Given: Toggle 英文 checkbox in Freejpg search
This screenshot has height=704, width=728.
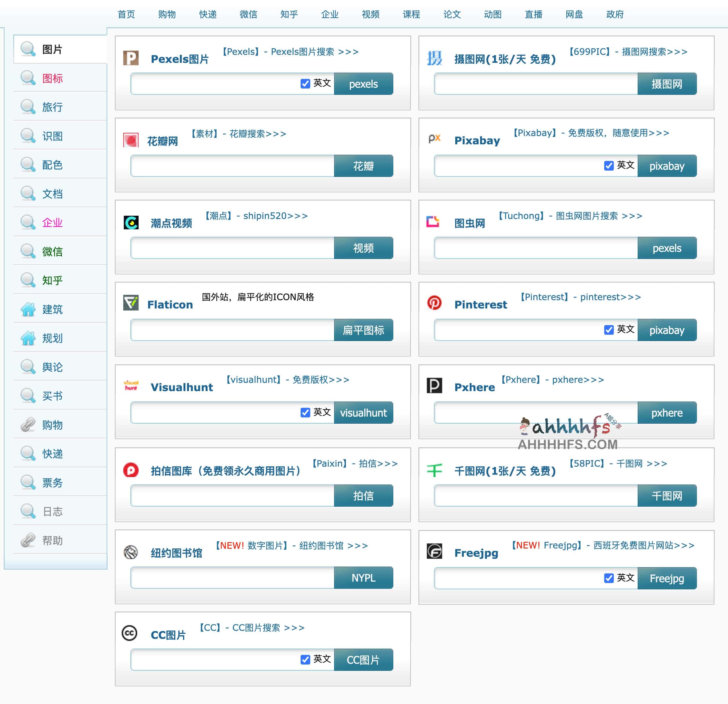Looking at the screenshot, I should [608, 578].
